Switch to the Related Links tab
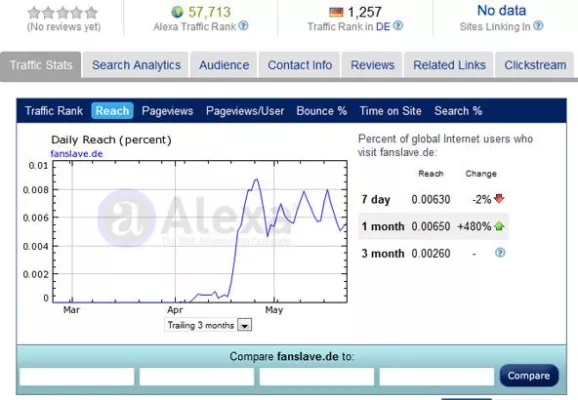The image size is (578, 400). [x=449, y=65]
